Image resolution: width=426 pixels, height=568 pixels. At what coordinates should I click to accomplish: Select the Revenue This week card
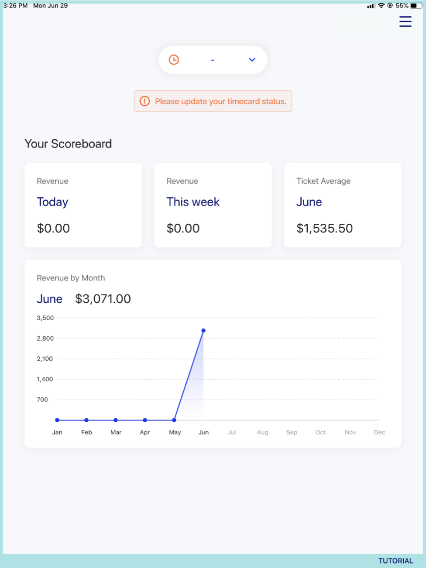tap(213, 205)
